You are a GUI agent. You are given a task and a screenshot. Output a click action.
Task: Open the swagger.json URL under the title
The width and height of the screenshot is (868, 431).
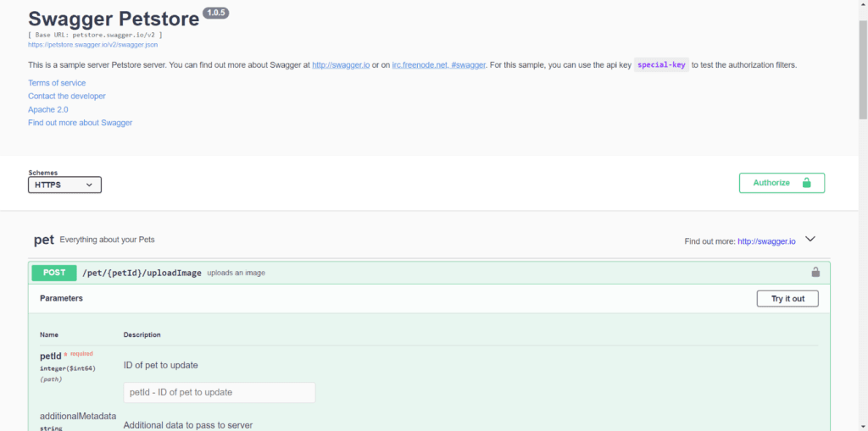pyautogui.click(x=92, y=45)
